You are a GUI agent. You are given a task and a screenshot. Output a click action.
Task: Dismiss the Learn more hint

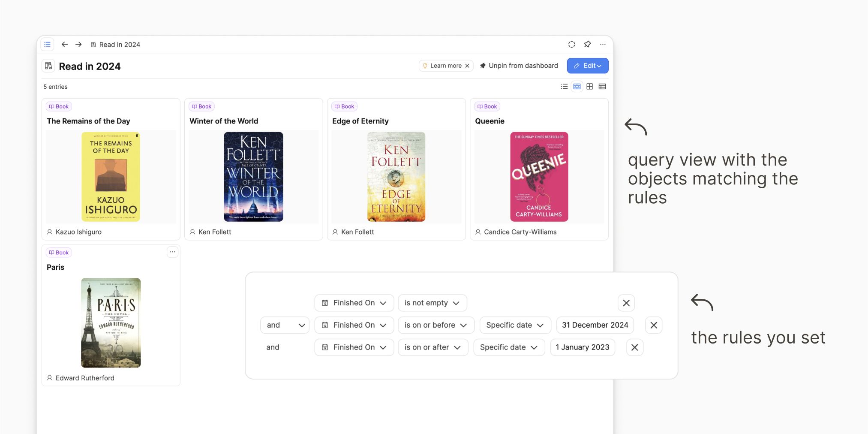point(467,66)
